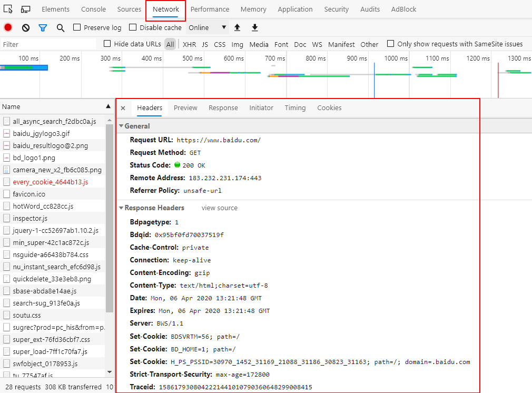Open the Performance panel
The width and height of the screenshot is (532, 393).
[x=210, y=9]
